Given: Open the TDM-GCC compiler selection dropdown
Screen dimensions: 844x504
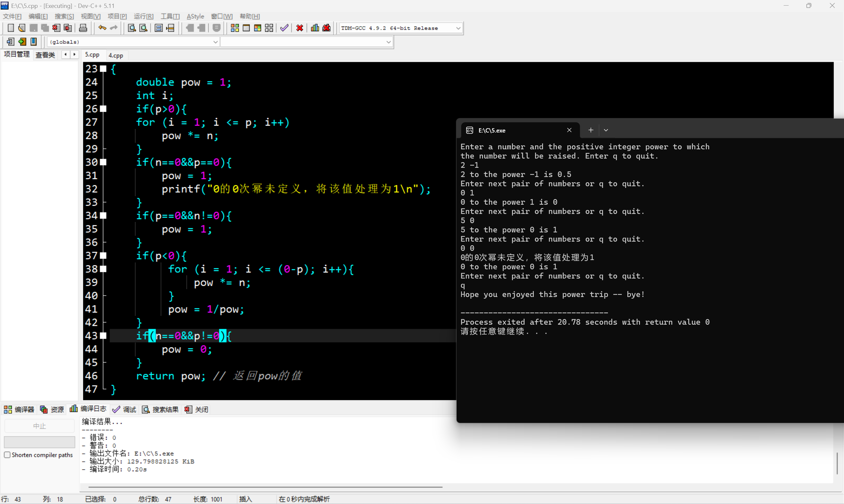Looking at the screenshot, I should (x=458, y=28).
